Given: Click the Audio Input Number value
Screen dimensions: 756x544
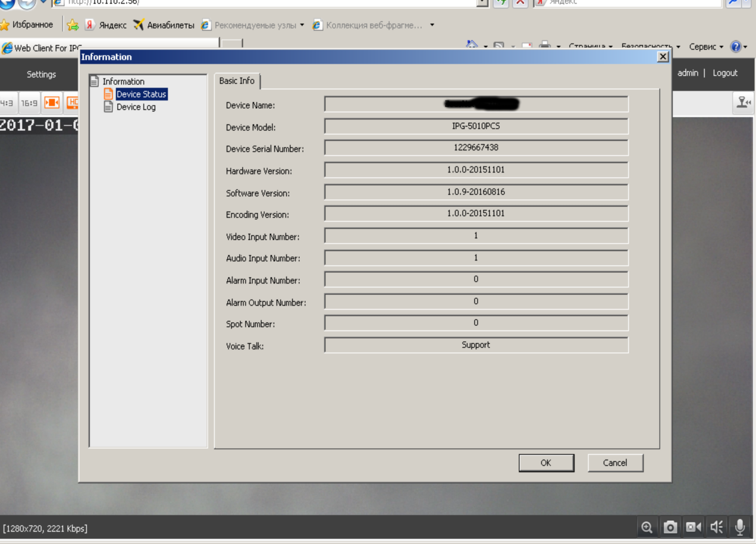Looking at the screenshot, I should click(476, 257).
